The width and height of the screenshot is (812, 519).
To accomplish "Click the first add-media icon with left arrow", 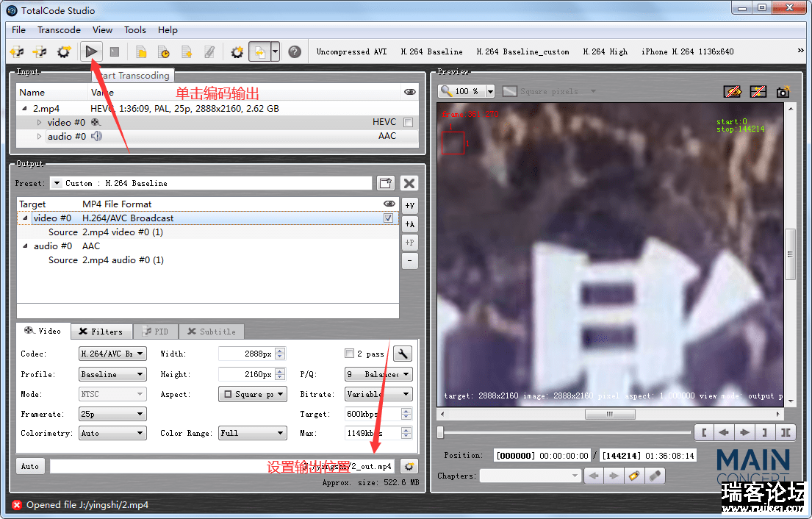I will (17, 51).
